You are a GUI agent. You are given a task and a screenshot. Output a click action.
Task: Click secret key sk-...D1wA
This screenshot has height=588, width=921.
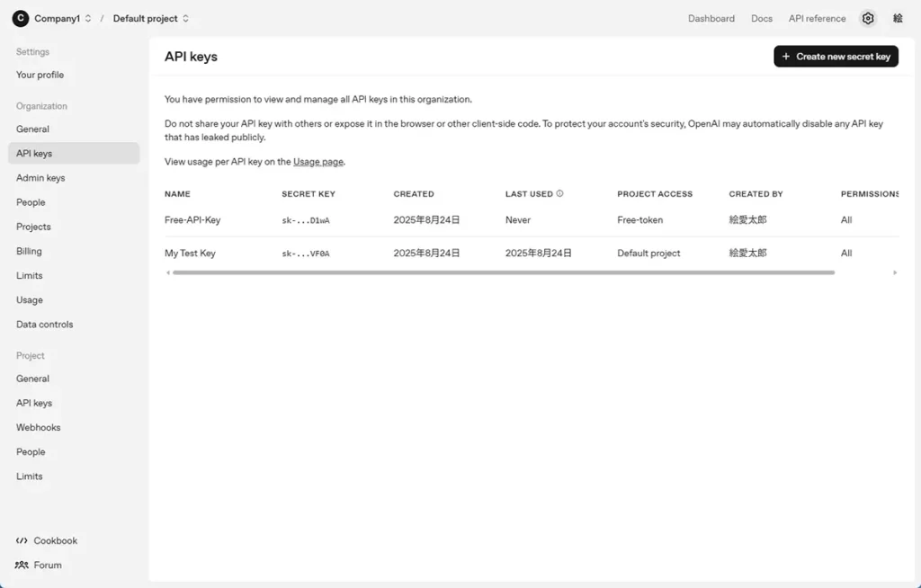pos(306,220)
